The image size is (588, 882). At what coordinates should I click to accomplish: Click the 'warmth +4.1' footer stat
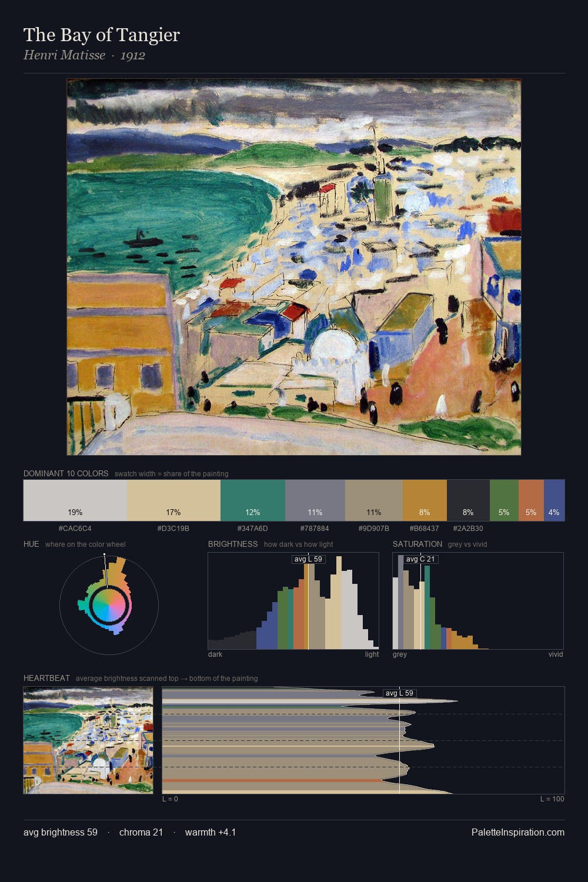click(211, 832)
